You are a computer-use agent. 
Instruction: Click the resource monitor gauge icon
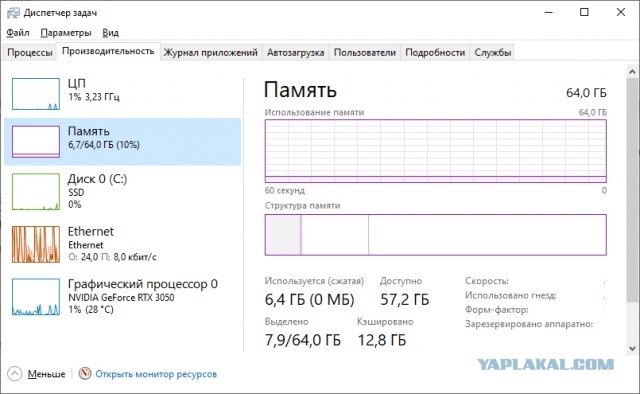click(x=85, y=373)
